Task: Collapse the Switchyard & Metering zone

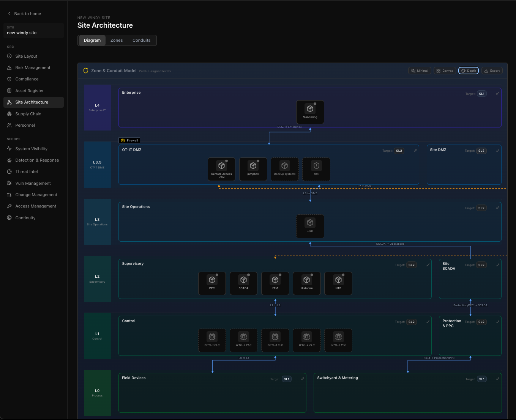Action: coord(497,379)
